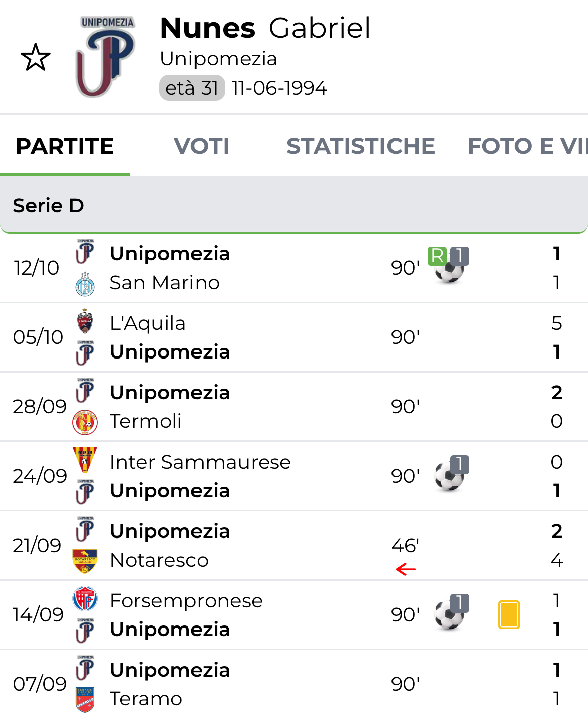Tap the Unipomezia club crest in header
The width and height of the screenshot is (588, 717).
pos(106,57)
